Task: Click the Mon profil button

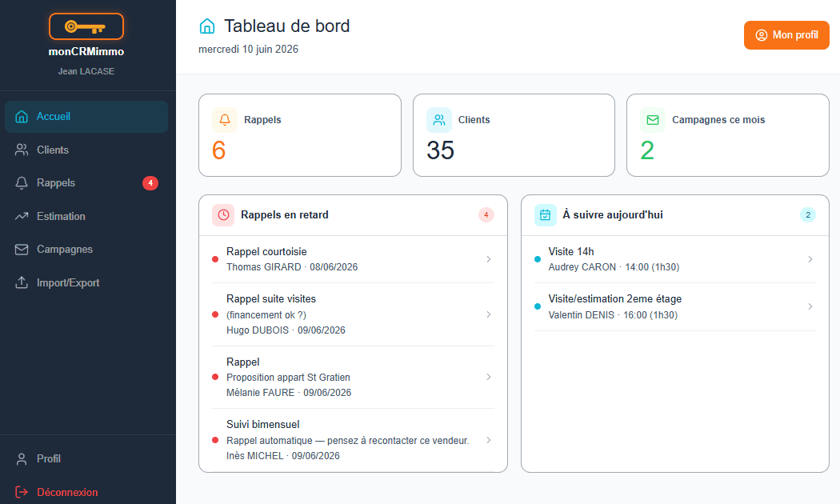Action: pyautogui.click(x=786, y=35)
